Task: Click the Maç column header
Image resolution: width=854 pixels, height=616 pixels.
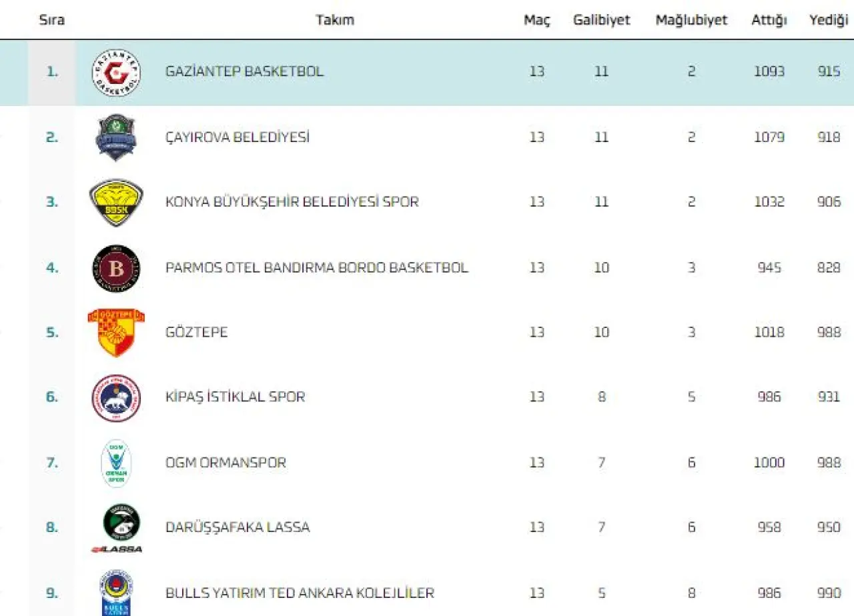Action: point(537,20)
